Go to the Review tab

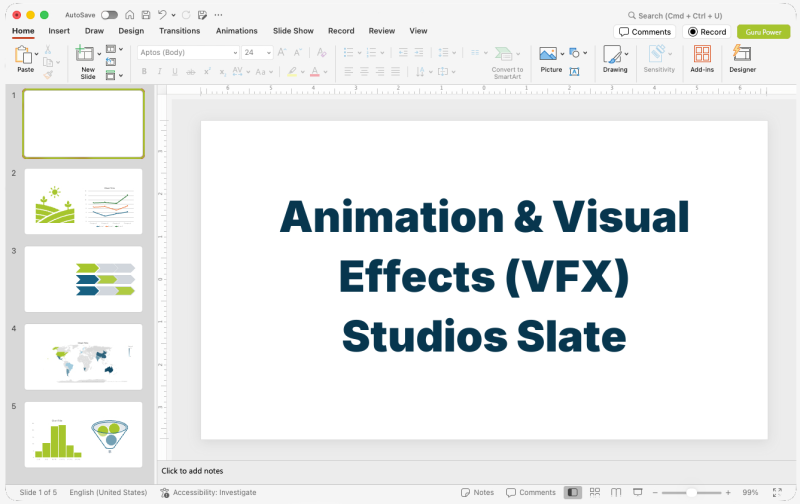point(382,31)
